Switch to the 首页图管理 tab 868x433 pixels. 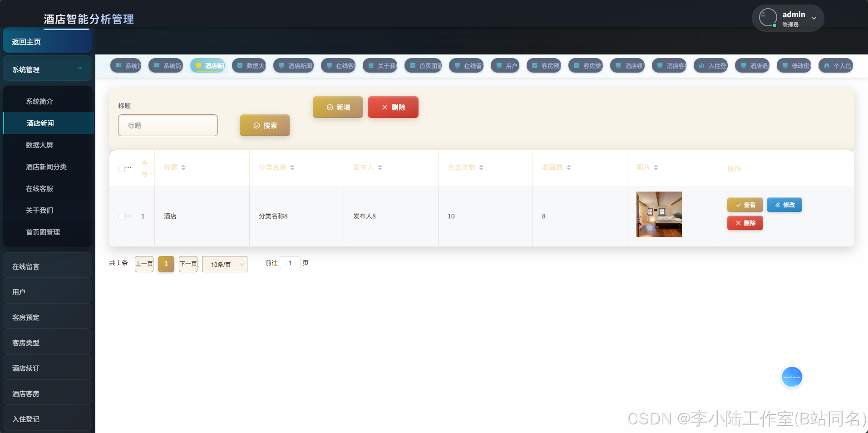tap(423, 66)
